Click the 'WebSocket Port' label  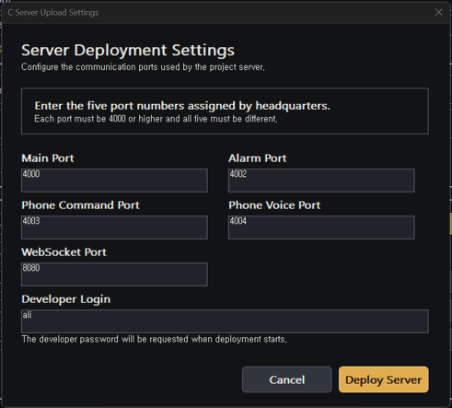pos(64,252)
